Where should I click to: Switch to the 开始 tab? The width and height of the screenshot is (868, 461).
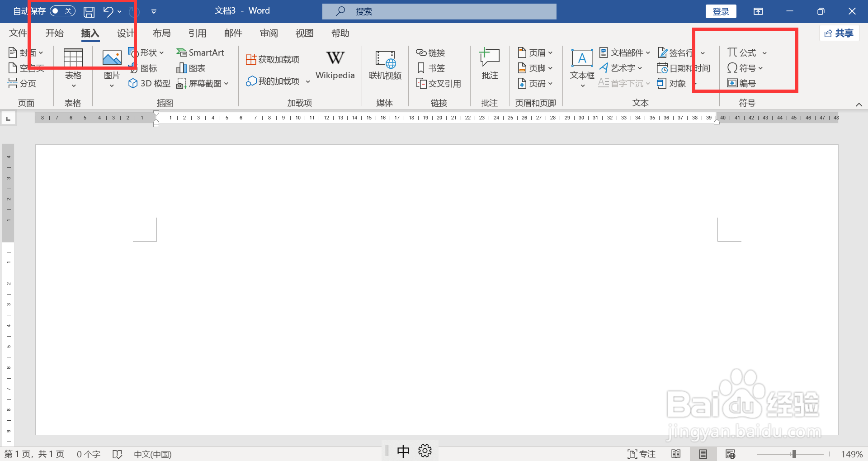click(55, 33)
